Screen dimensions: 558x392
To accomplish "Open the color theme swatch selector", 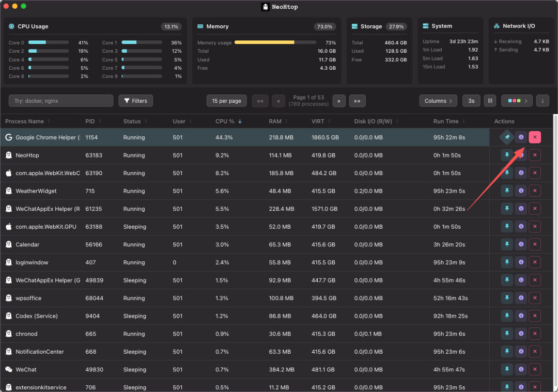I will (517, 101).
